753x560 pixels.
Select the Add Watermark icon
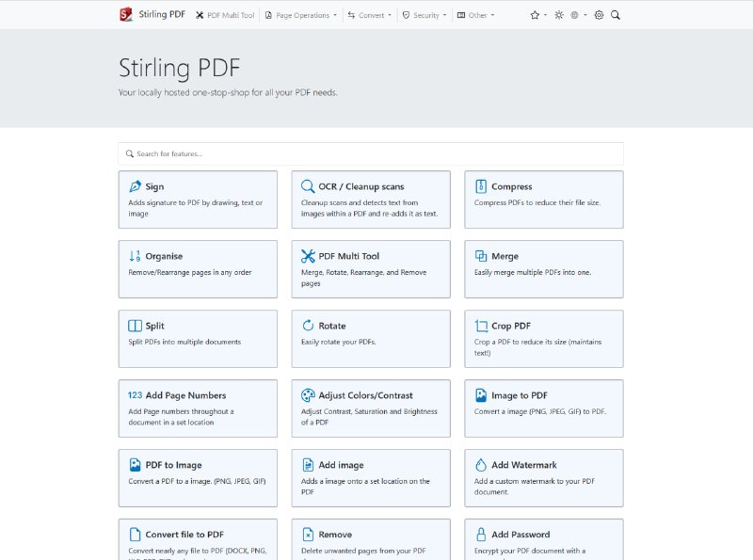[482, 465]
